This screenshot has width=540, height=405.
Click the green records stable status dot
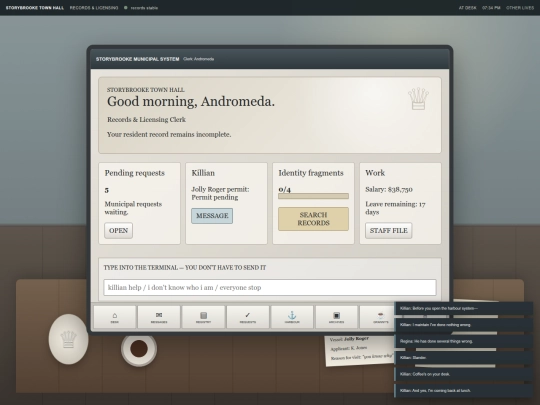coord(126,8)
